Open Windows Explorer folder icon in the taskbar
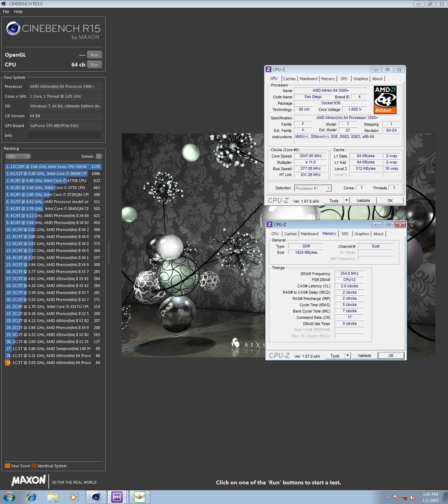This screenshot has width=448, height=504. (53, 497)
